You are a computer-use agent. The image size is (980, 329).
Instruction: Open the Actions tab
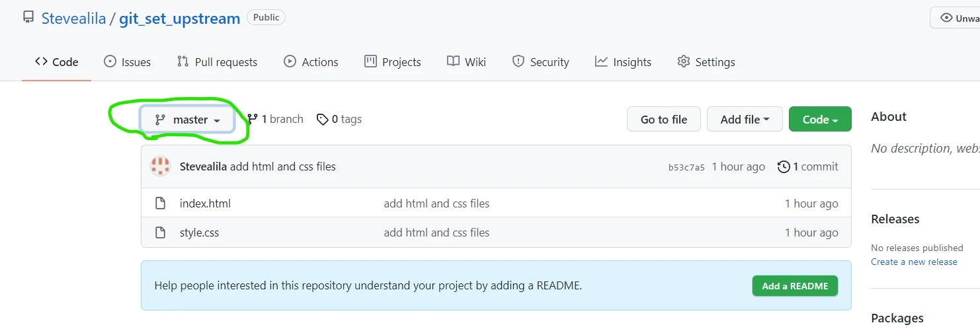click(x=311, y=62)
